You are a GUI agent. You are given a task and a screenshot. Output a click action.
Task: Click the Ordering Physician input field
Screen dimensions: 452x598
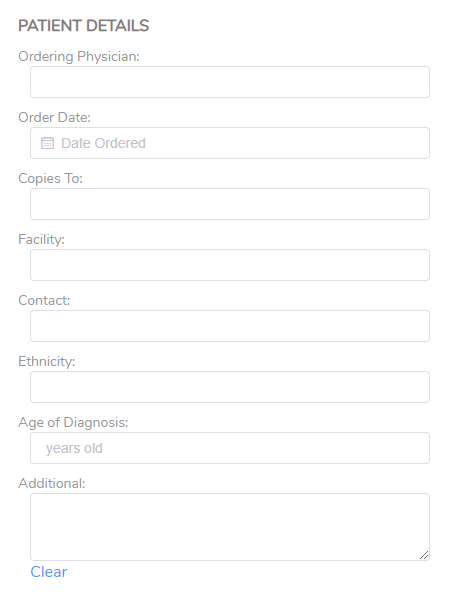click(x=230, y=82)
